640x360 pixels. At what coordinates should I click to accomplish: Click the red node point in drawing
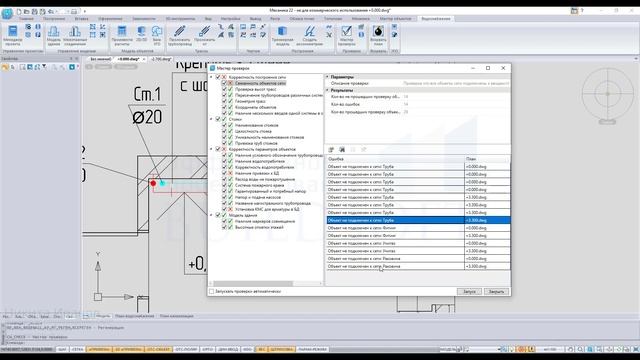[x=153, y=183]
